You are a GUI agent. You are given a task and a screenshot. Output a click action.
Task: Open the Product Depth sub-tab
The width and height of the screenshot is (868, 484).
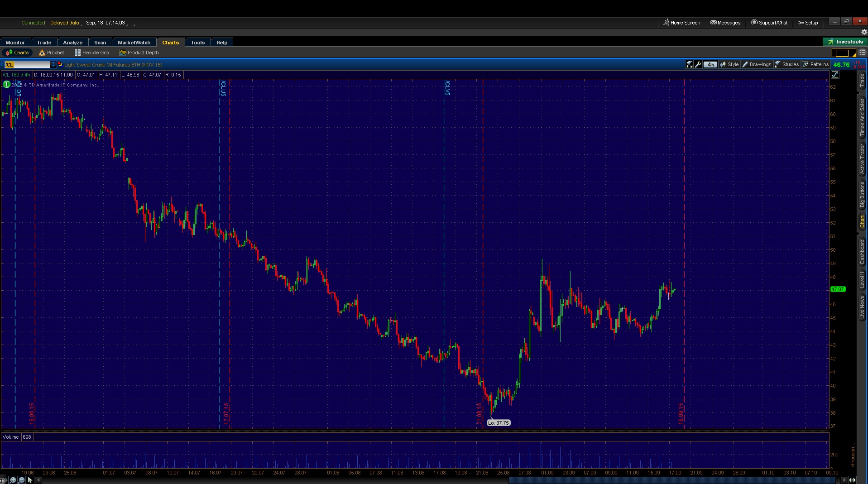click(139, 53)
